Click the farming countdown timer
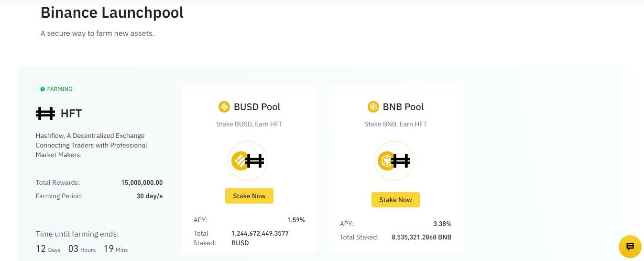 [82, 249]
